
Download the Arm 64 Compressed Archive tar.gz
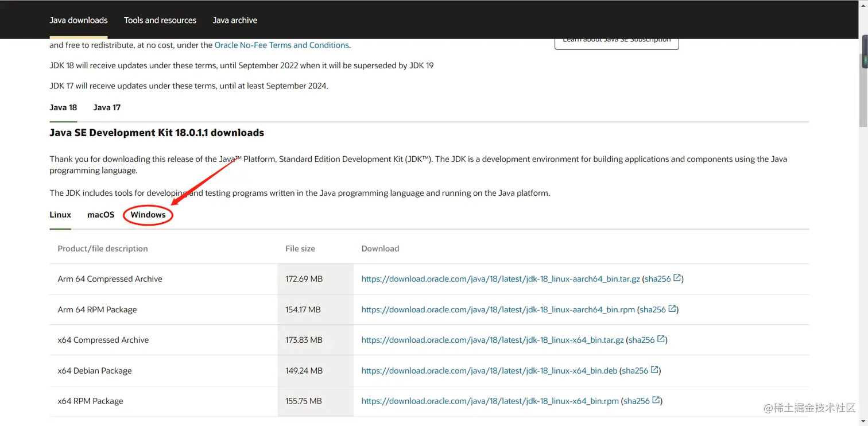[501, 279]
